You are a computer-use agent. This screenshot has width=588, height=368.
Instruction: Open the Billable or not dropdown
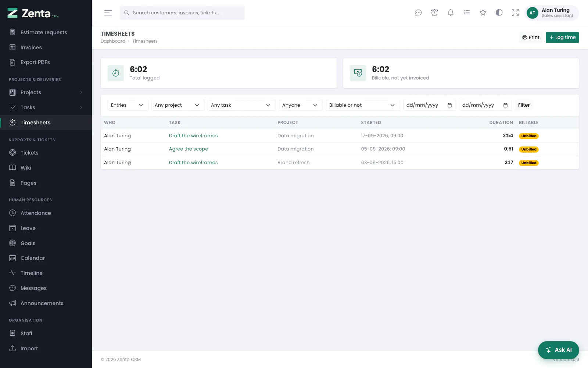tap(362, 105)
